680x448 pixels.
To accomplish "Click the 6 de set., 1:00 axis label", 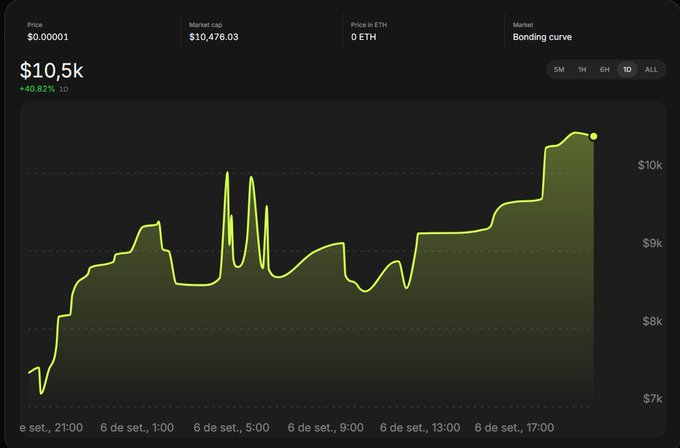I will tap(137, 428).
